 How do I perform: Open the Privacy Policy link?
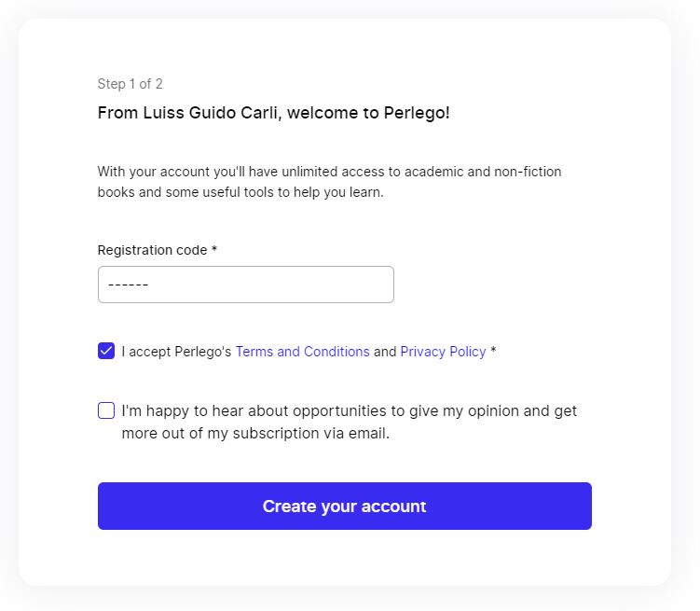point(443,352)
